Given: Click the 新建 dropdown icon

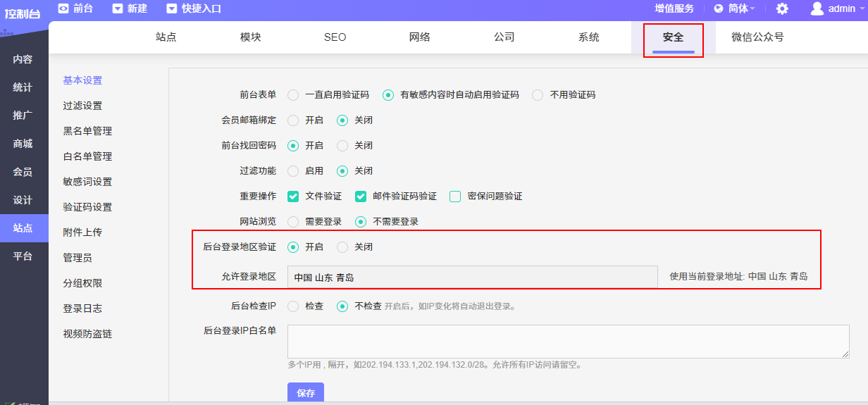Looking at the screenshot, I should [118, 8].
